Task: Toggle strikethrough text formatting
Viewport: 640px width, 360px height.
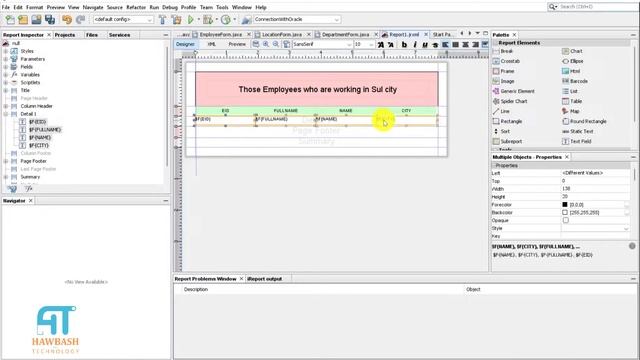Action: point(435,44)
